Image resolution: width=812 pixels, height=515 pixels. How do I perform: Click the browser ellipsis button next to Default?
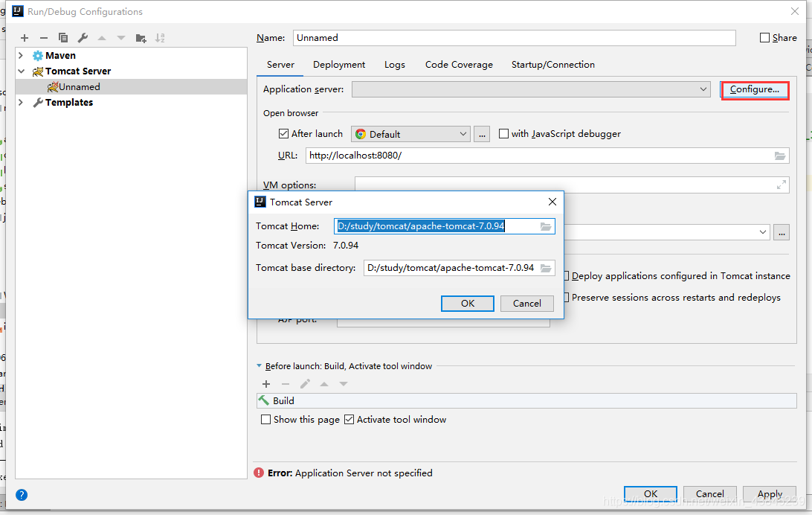pyautogui.click(x=482, y=134)
